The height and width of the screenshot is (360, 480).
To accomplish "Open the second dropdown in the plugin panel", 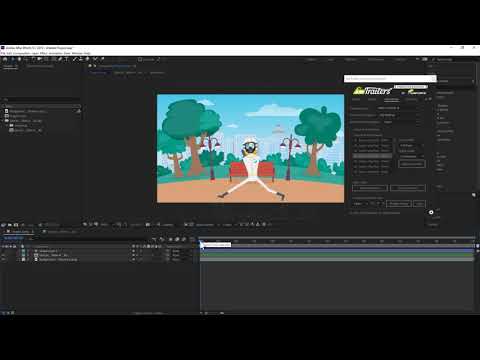I will tap(398, 115).
